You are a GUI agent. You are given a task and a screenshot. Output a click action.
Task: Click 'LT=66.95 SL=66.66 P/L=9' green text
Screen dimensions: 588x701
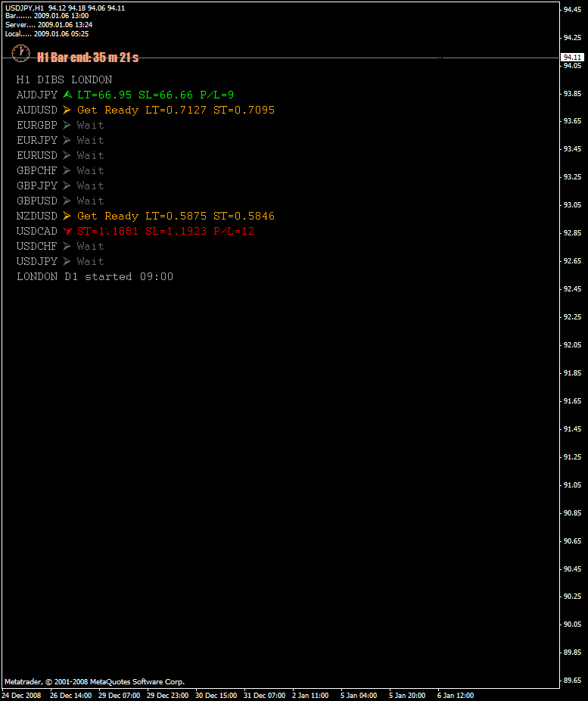[x=155, y=95]
